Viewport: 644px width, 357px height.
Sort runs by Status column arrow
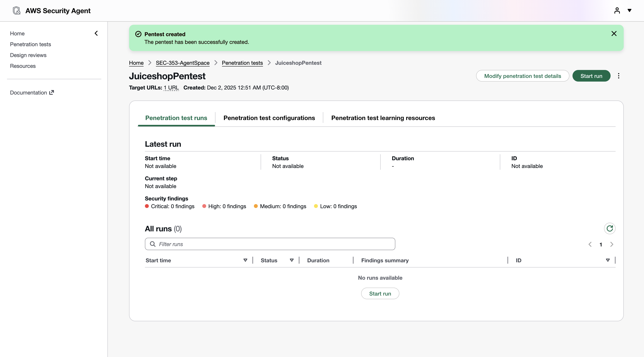(x=292, y=260)
